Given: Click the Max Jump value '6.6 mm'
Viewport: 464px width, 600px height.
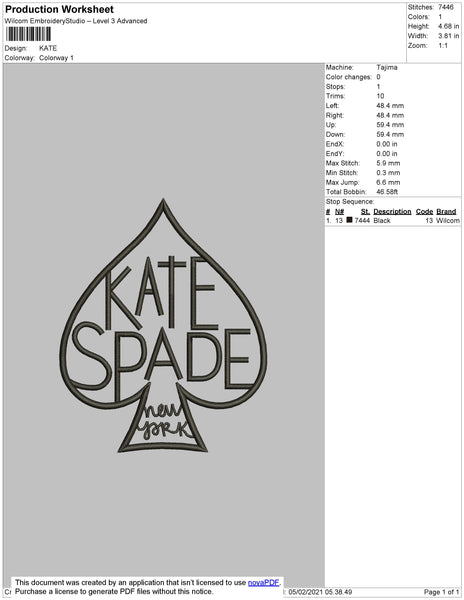Looking at the screenshot, I should [388, 182].
